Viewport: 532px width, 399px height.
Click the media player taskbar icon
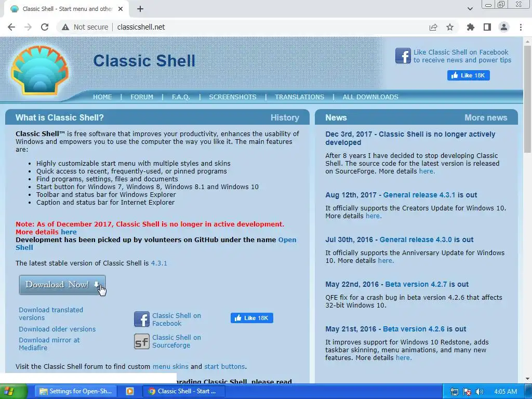coord(129,392)
